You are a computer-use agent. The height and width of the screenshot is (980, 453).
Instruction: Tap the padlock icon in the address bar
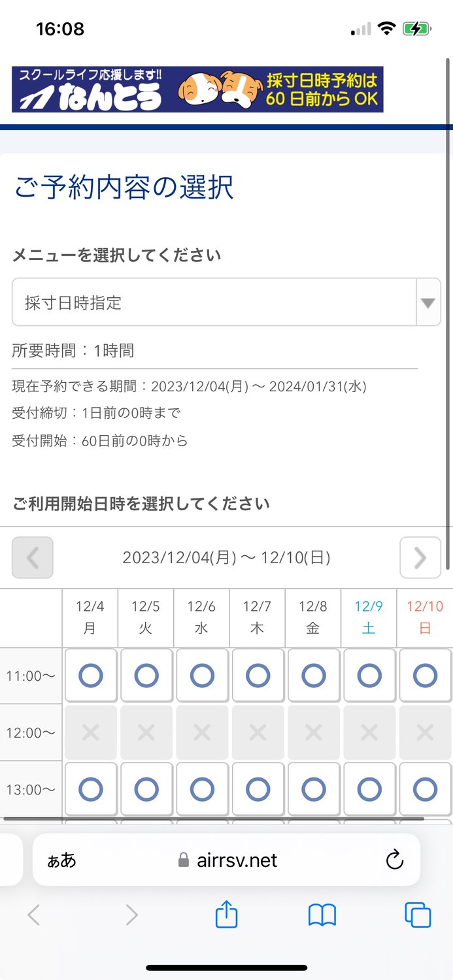coord(185,860)
